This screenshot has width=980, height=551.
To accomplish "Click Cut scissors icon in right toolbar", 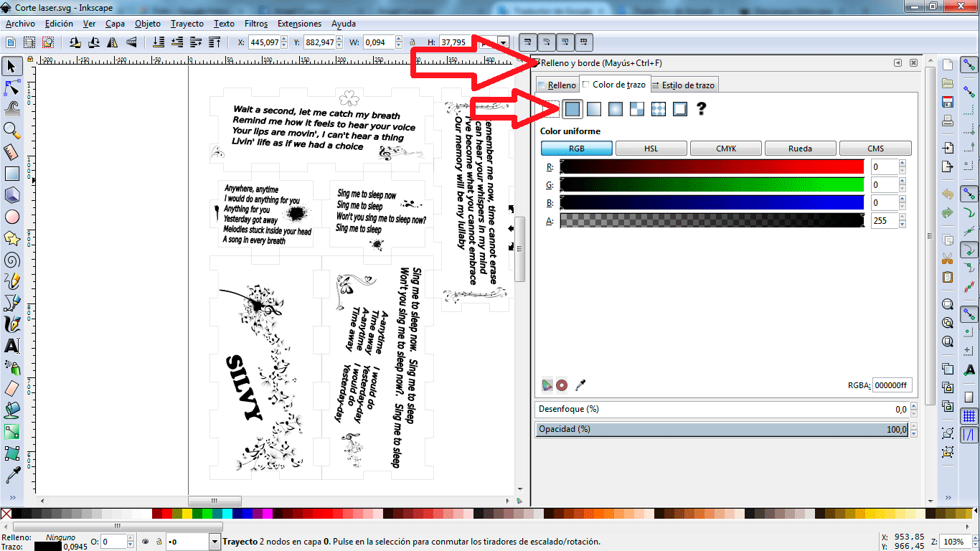I will click(x=947, y=258).
